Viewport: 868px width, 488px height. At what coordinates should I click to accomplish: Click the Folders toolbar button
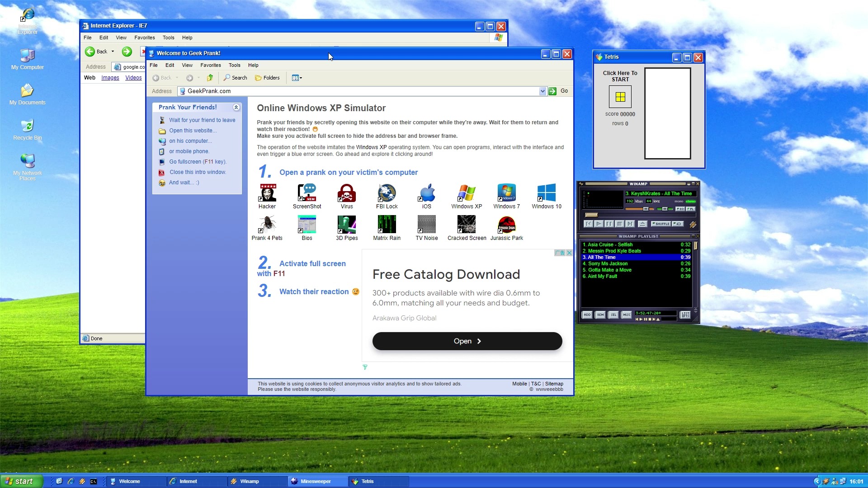pyautogui.click(x=267, y=78)
